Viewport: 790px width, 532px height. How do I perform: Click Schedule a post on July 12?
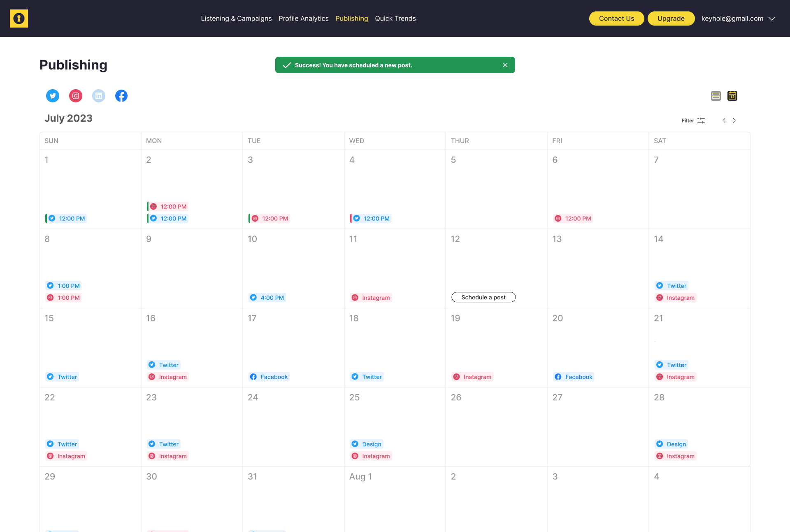(x=483, y=297)
